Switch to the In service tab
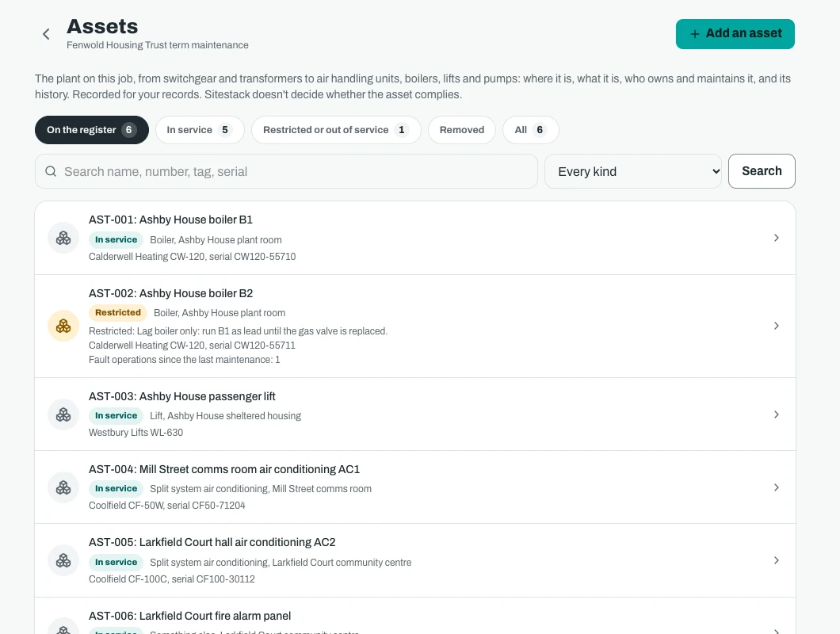Image resolution: width=840 pixels, height=634 pixels. click(200, 130)
